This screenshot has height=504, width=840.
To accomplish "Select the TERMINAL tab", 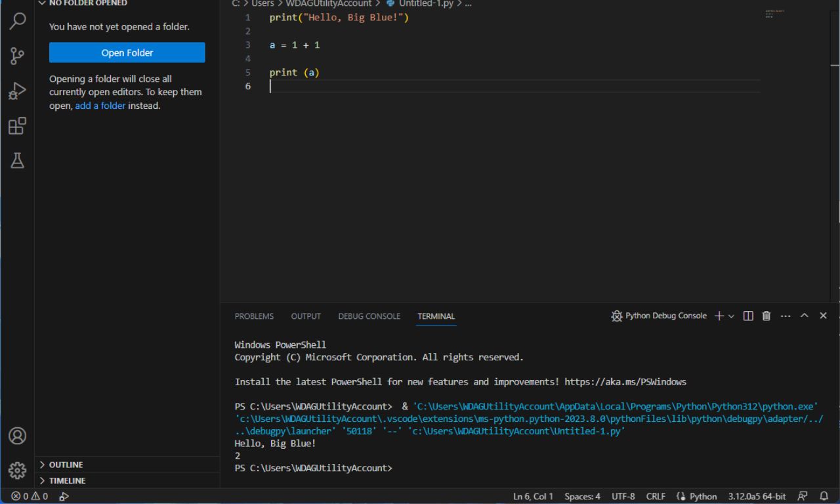I will [x=436, y=316].
